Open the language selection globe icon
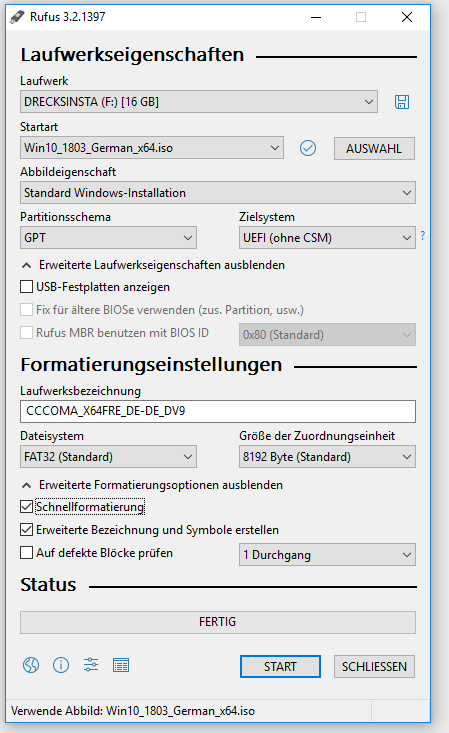Viewport: 449px width, 733px height. (x=31, y=665)
